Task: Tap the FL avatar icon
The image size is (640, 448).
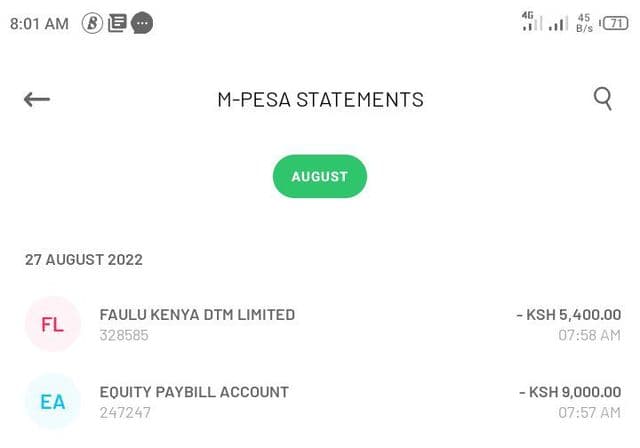Action: click(x=52, y=325)
